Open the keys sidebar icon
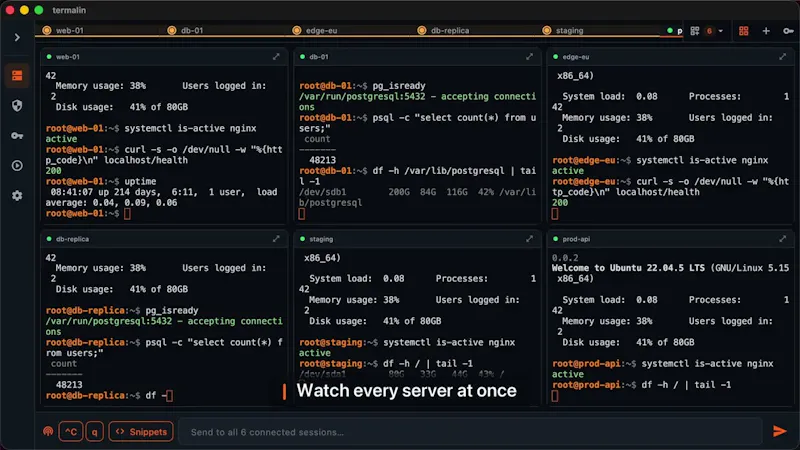 [x=17, y=136]
